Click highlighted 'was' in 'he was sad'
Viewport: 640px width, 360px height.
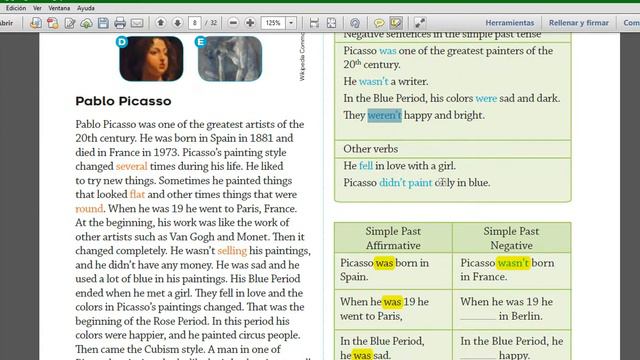(362, 355)
